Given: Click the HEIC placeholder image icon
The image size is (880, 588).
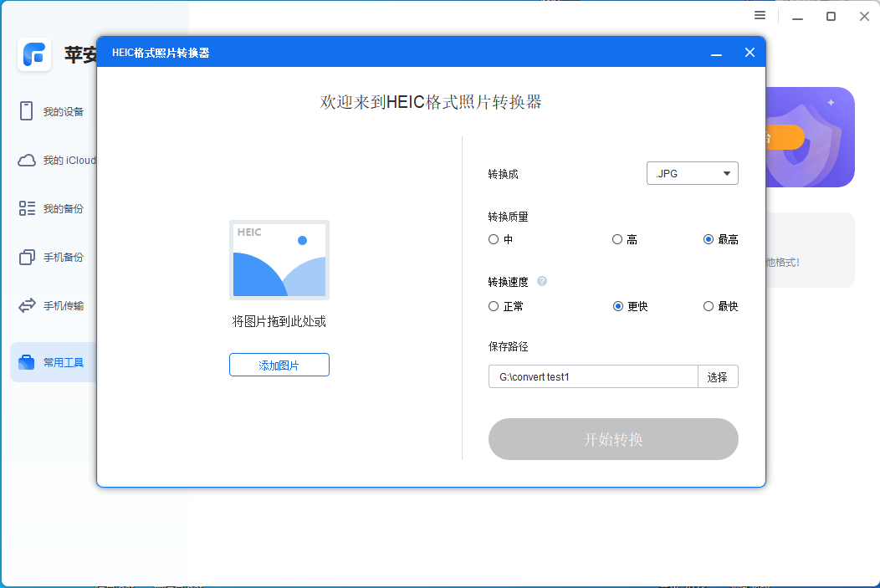Looking at the screenshot, I should pos(279,260).
